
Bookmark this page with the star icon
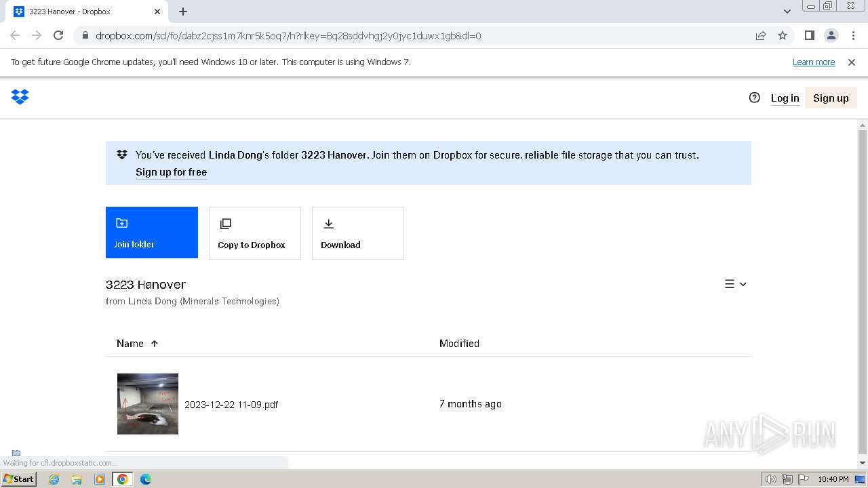(783, 35)
